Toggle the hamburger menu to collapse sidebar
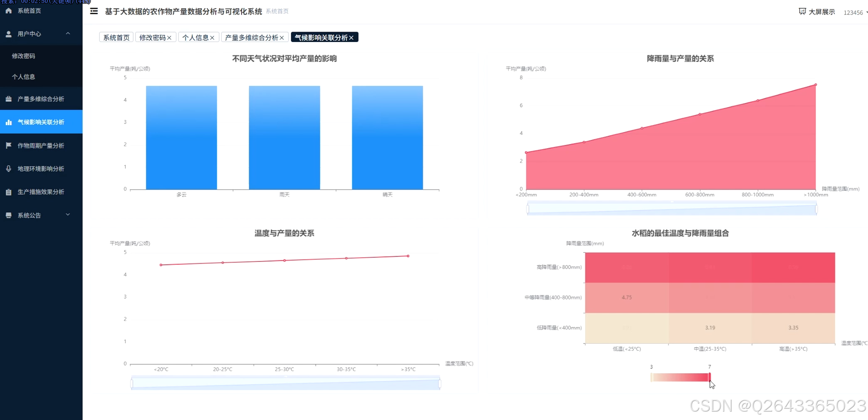The width and height of the screenshot is (868, 420). (x=94, y=11)
